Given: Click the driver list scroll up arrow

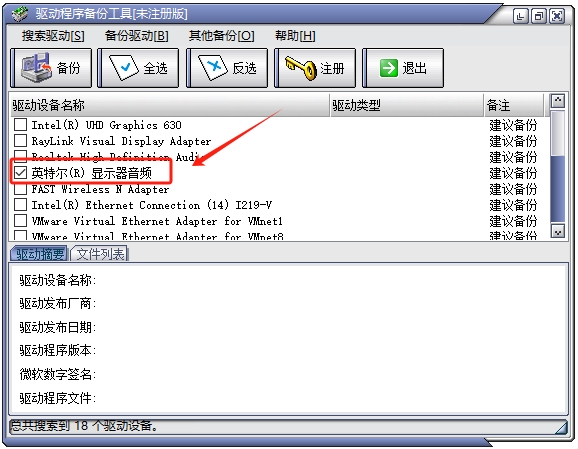Looking at the screenshot, I should coord(557,101).
